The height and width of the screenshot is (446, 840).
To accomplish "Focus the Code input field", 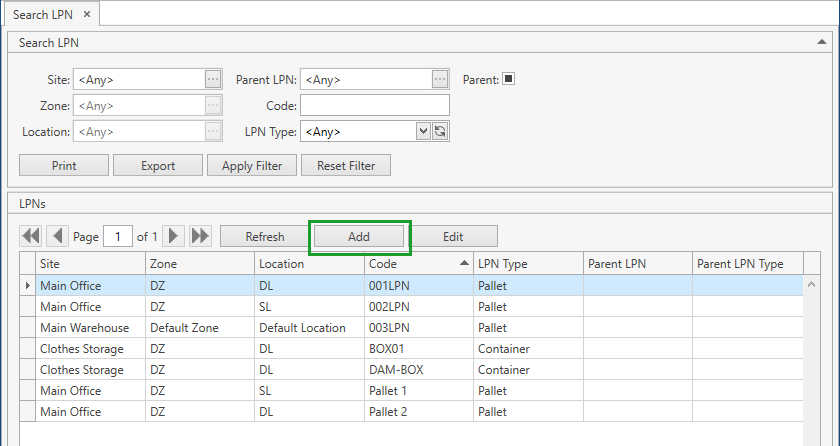I will pyautogui.click(x=374, y=105).
